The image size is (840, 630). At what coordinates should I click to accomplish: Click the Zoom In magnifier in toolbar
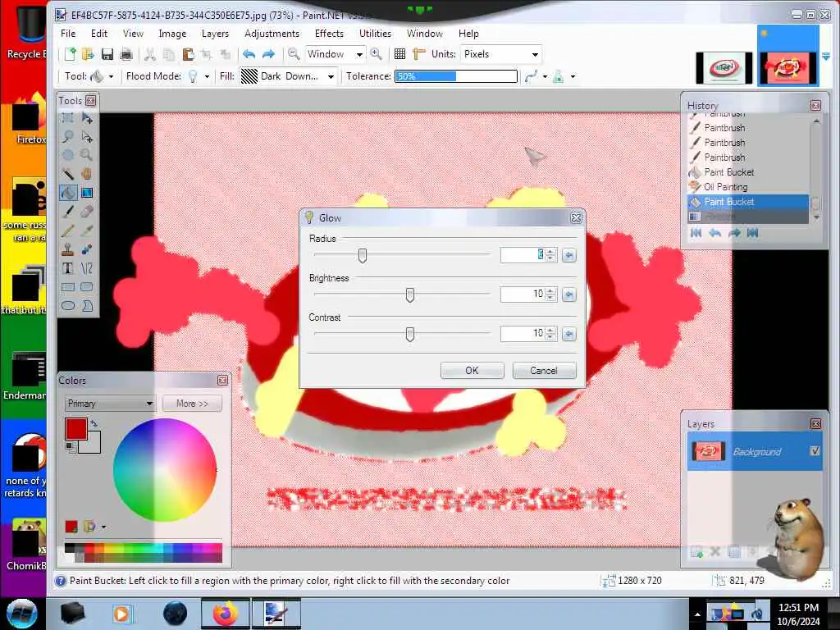point(376,53)
